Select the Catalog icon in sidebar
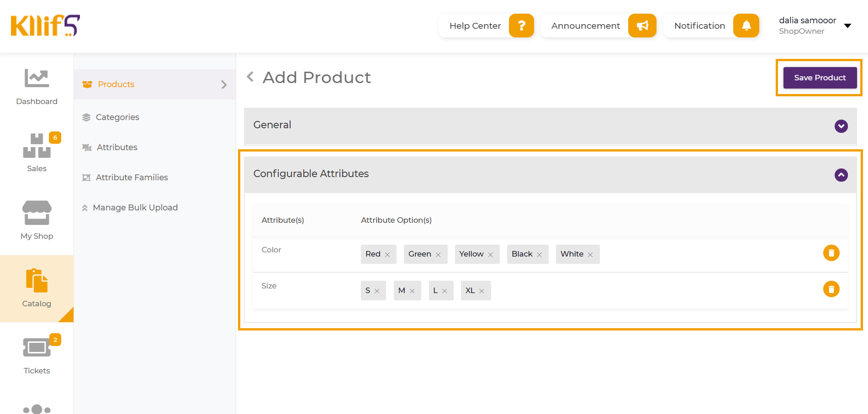This screenshot has width=868, height=414. [x=37, y=280]
